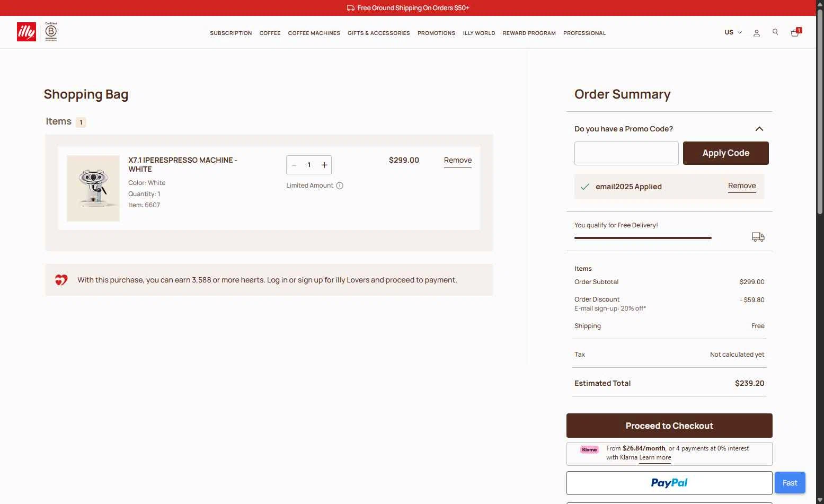Open the Coffee Machines menu
This screenshot has height=504, width=824.
pyautogui.click(x=314, y=33)
